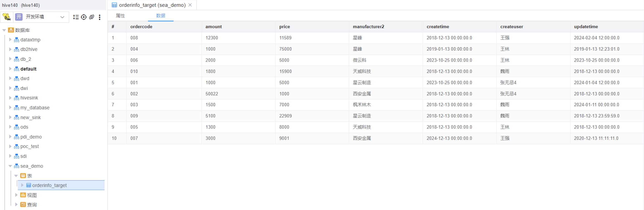
Task: Click the collapse-all tree list icon
Action: 76,17
